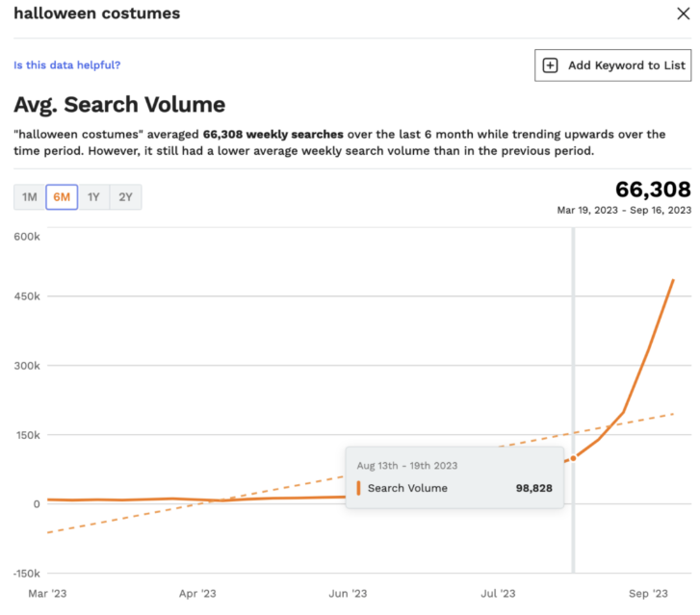Screen dimensions: 700x615
Task: Click the orange swatch in the tooltip
Action: click(x=358, y=488)
